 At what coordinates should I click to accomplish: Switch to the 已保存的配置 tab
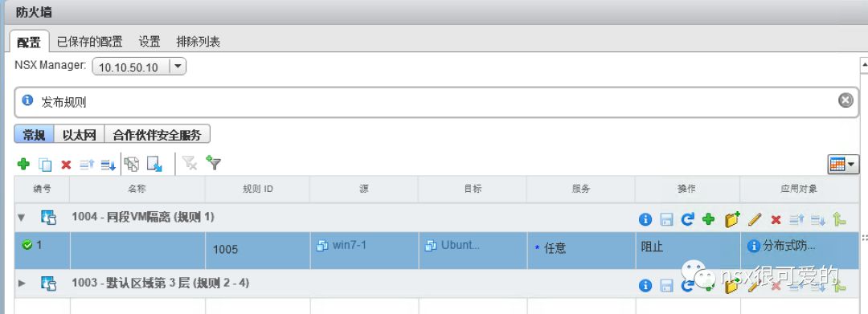pos(90,42)
